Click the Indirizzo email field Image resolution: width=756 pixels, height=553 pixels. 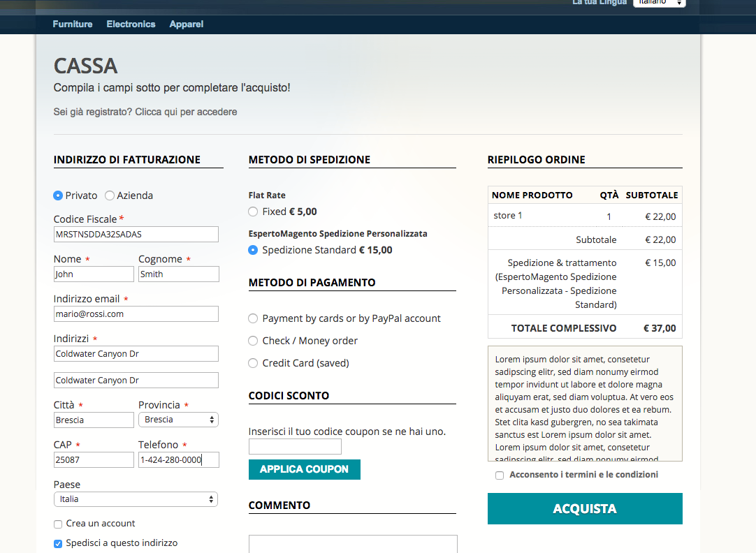pos(136,314)
